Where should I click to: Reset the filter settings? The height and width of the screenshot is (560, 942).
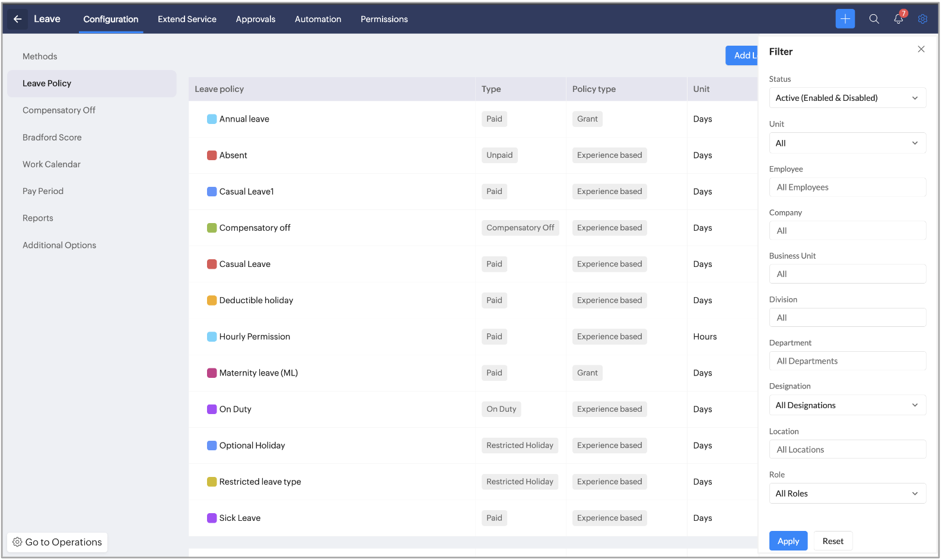coord(832,541)
